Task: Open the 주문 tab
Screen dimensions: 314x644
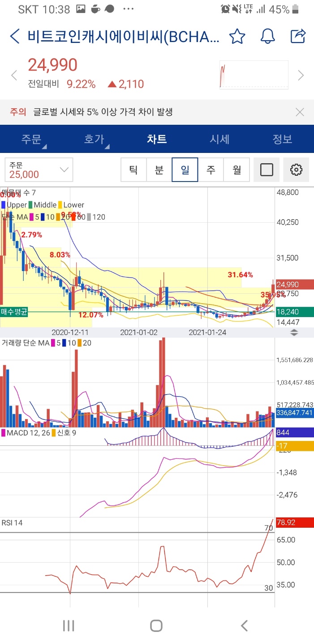Action: [31, 139]
